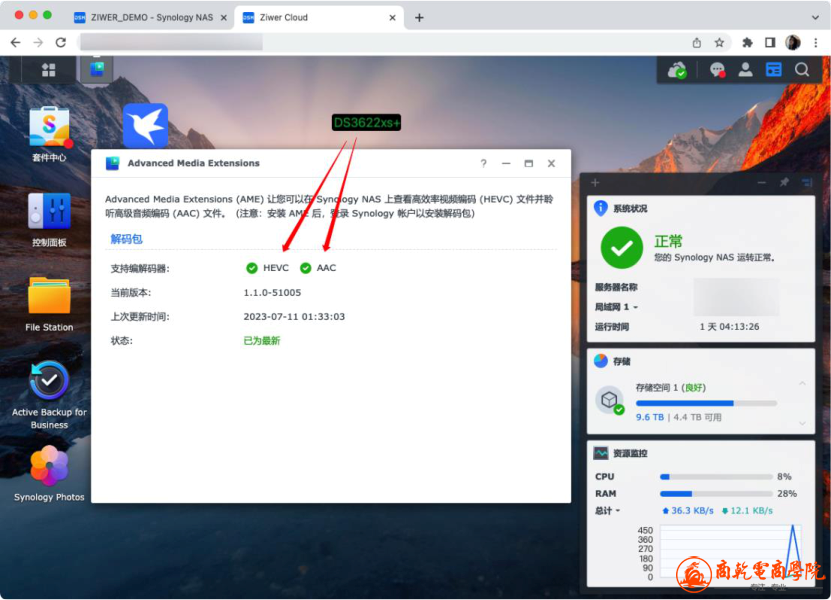Click the 已为最新 status text

point(262,341)
